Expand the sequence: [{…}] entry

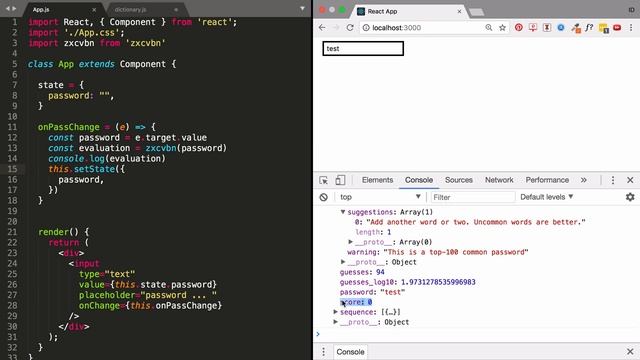336,312
